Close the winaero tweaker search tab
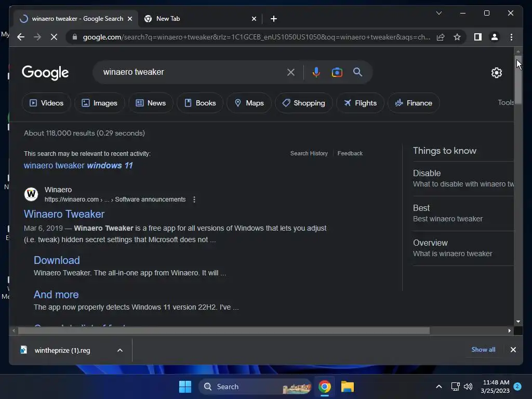The width and height of the screenshot is (532, 399). [129, 19]
